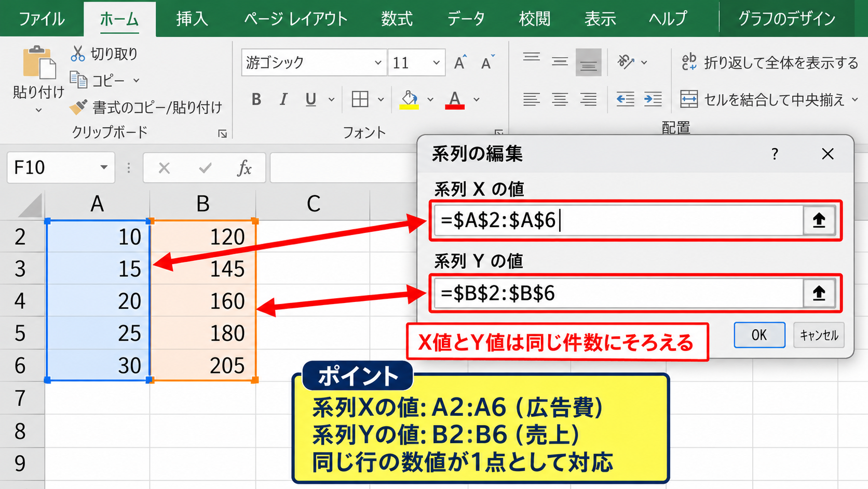Open the Copy dropdown arrow
Viewport: 868px width, 489px height.
136,81
